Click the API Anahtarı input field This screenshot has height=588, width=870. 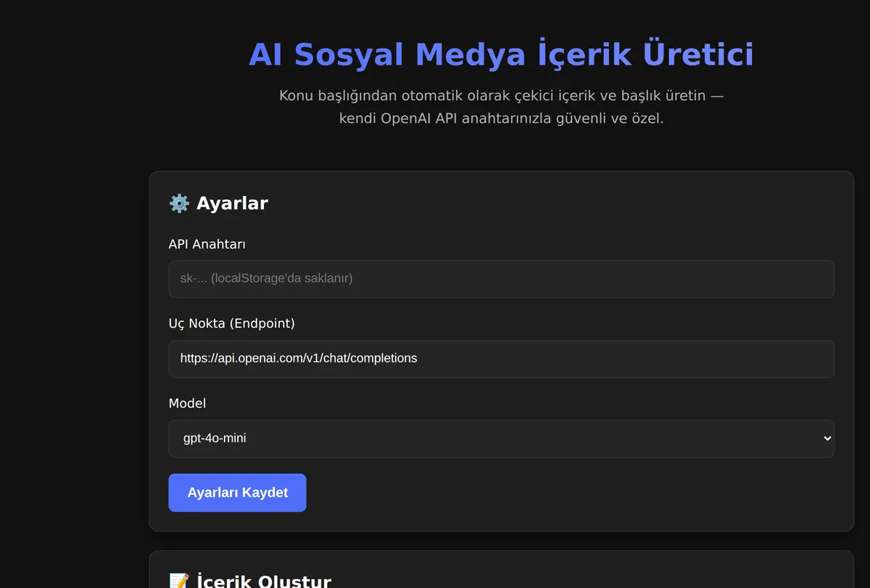[x=501, y=279]
